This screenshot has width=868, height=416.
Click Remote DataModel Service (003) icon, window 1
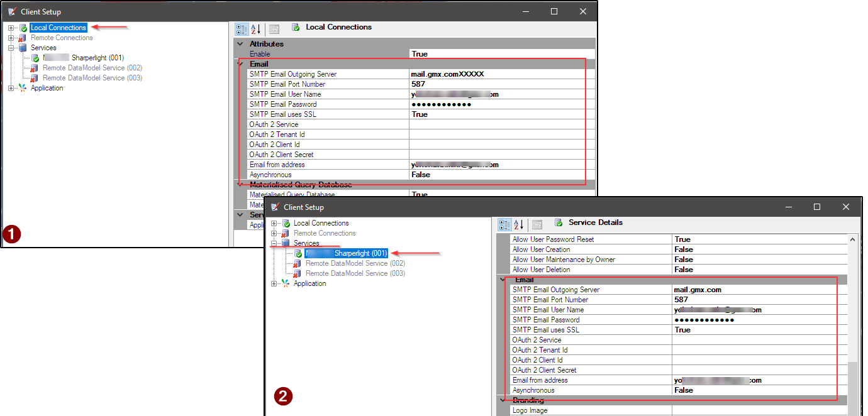[x=35, y=78]
